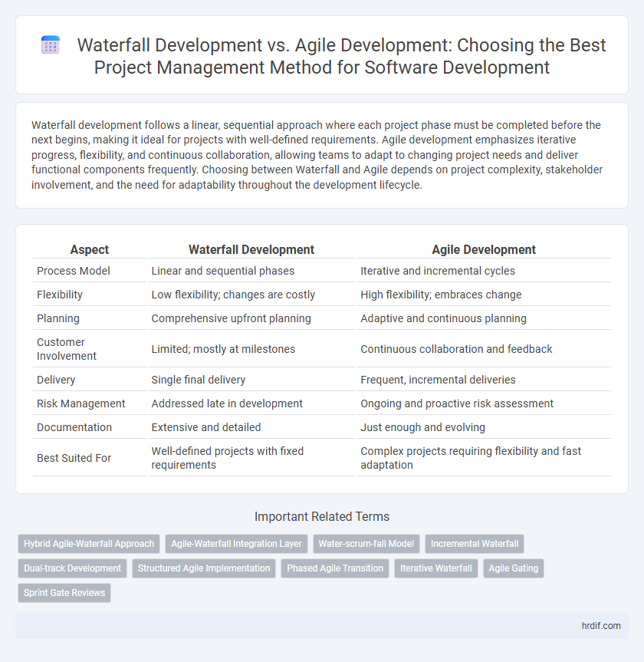Click the calendar icon beside the title
The height and width of the screenshot is (662, 644).
click(x=51, y=45)
